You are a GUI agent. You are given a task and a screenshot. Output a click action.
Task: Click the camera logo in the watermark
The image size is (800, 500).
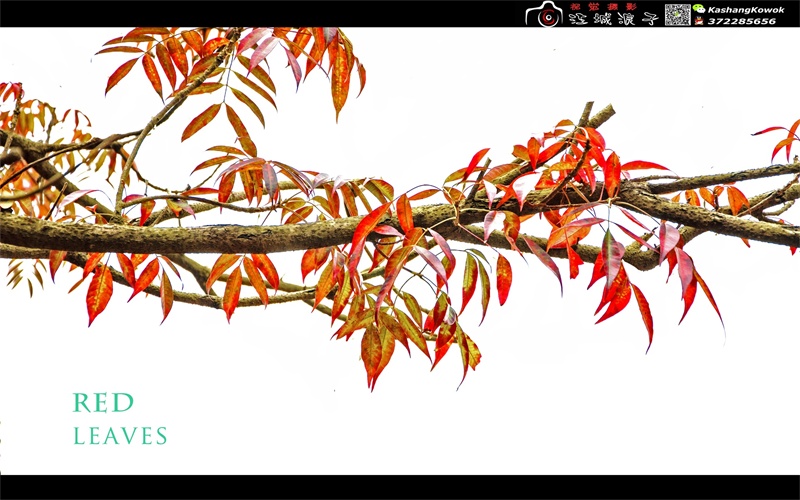(x=544, y=14)
